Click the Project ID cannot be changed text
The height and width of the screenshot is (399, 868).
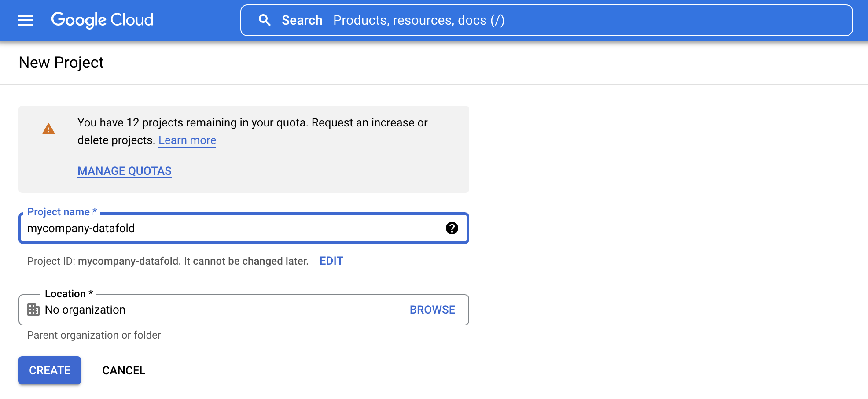pyautogui.click(x=168, y=261)
